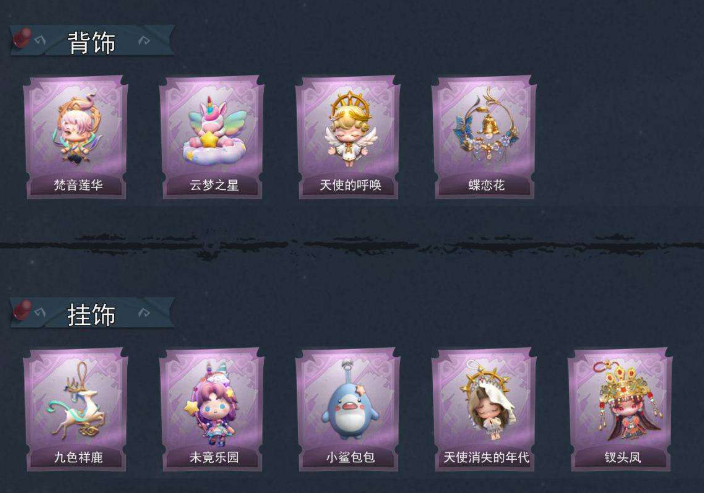Click the arrow right of 背饰 title

[x=144, y=40]
